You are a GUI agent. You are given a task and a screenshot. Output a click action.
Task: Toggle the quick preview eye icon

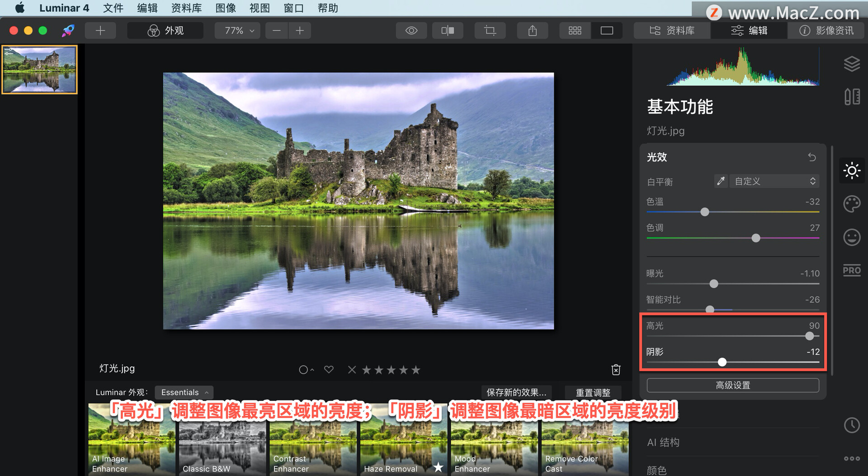point(411,30)
